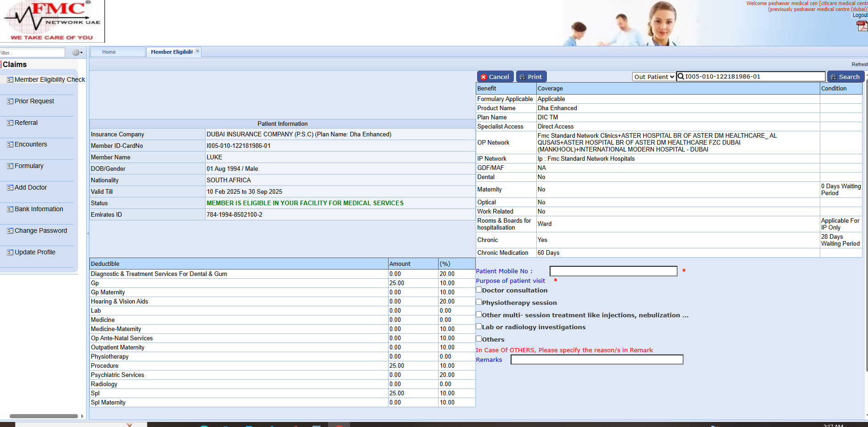Switch to the Home tab
The image size is (868, 427).
(109, 52)
